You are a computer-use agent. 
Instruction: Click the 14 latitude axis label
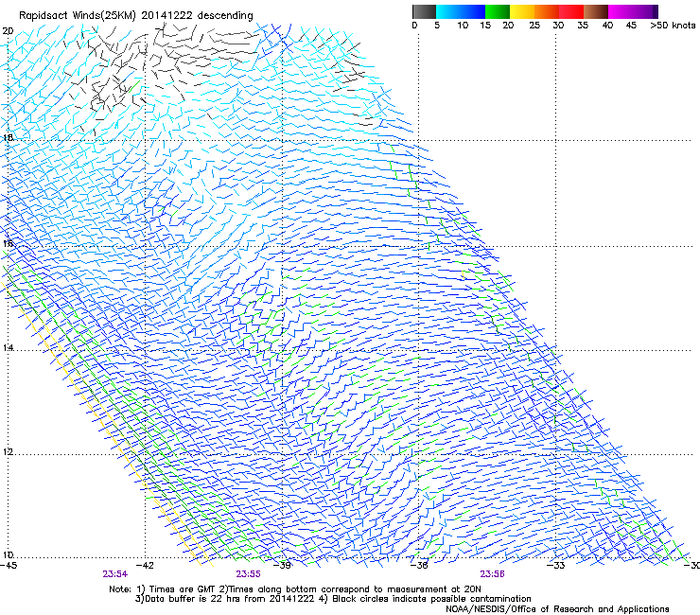[8, 347]
